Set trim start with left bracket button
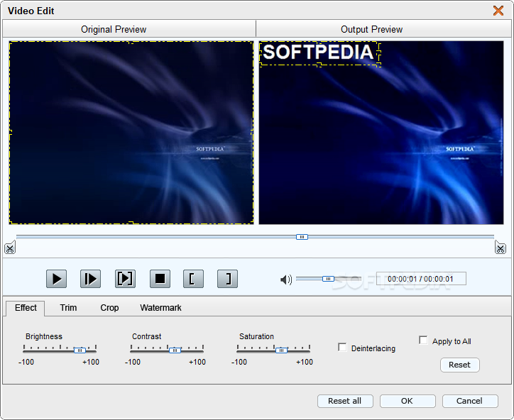 [x=193, y=279]
